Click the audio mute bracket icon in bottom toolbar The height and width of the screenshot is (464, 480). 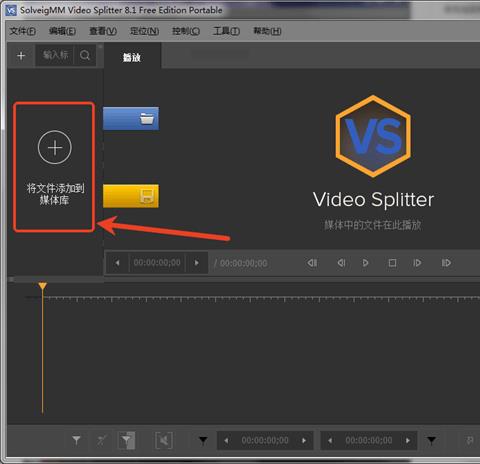pyautogui.click(x=164, y=440)
